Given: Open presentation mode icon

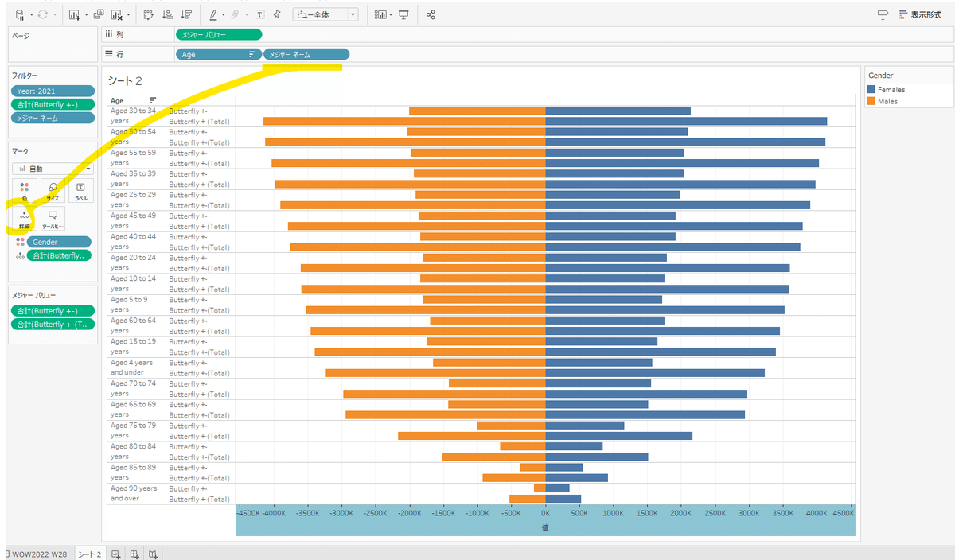Looking at the screenshot, I should point(404,14).
